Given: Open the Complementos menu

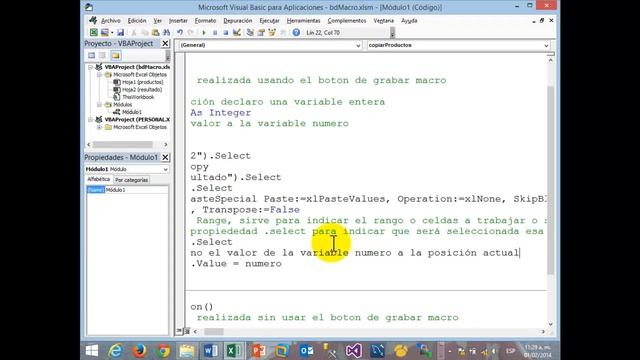Looking at the screenshot, I should [x=347, y=20].
